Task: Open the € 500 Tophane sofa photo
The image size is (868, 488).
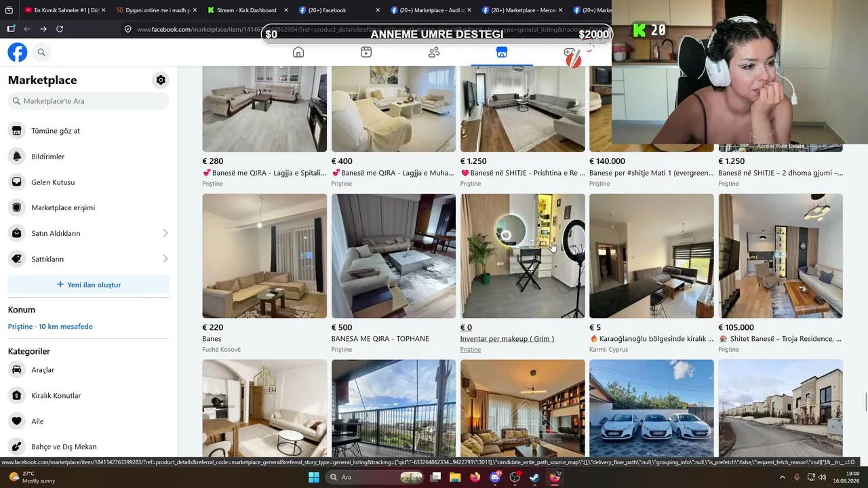Action: pyautogui.click(x=393, y=256)
